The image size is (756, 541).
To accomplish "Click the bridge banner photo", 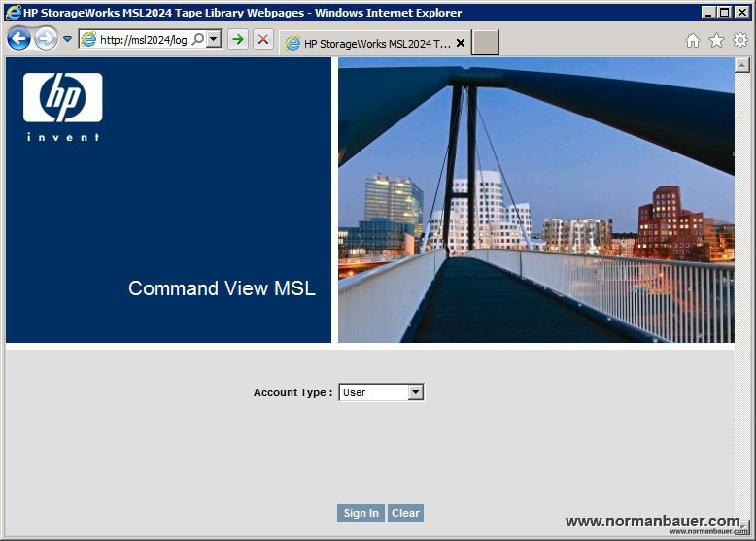I will pyautogui.click(x=535, y=200).
